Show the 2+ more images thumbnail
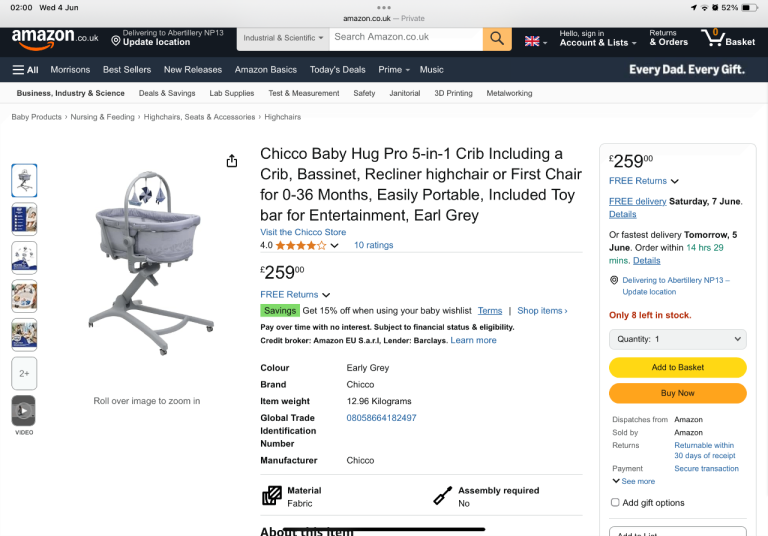Image resolution: width=768 pixels, height=536 pixels. pos(24,373)
